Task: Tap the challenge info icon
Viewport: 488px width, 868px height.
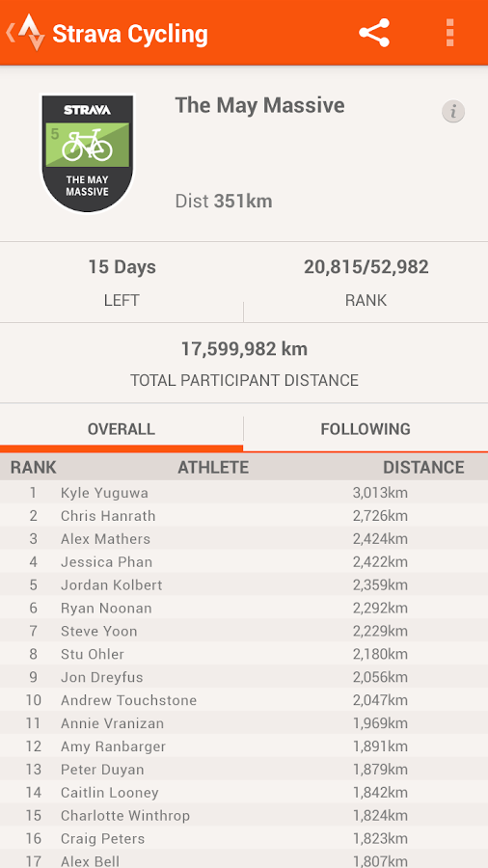Action: pos(453,112)
